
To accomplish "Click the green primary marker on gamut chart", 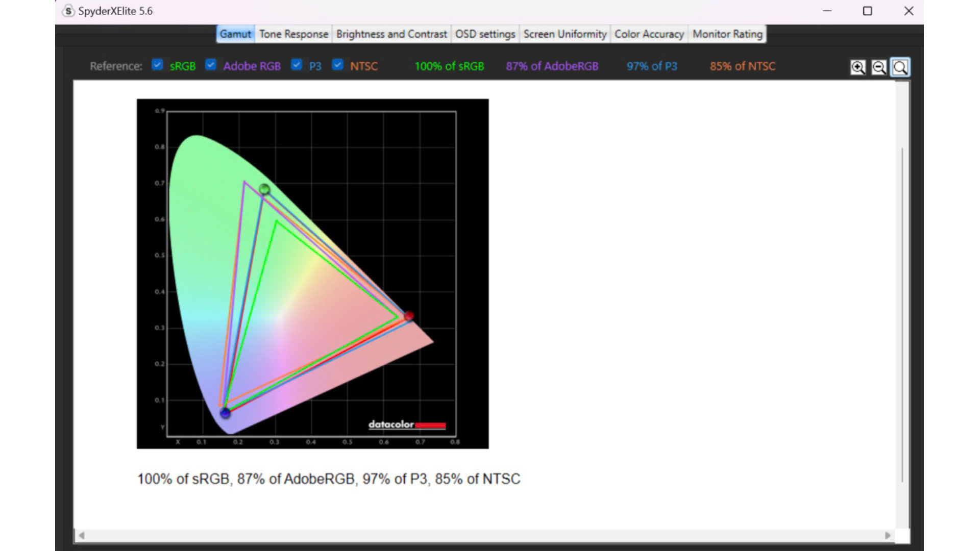I will [264, 189].
